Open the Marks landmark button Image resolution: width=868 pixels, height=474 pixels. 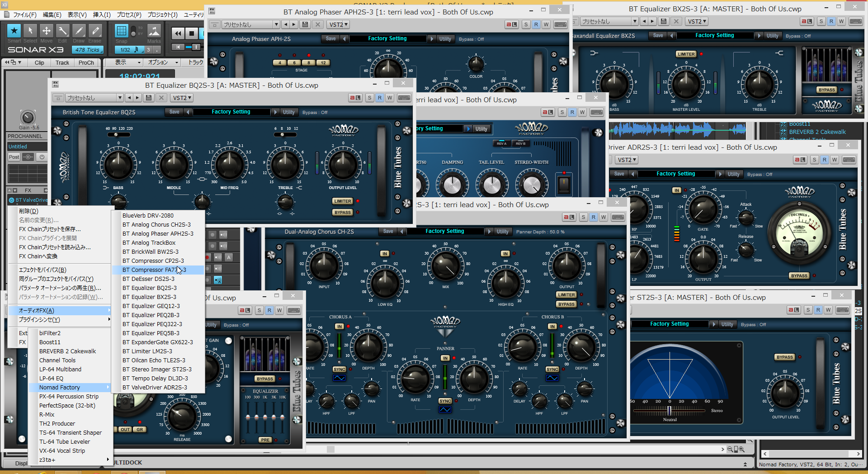click(x=154, y=31)
